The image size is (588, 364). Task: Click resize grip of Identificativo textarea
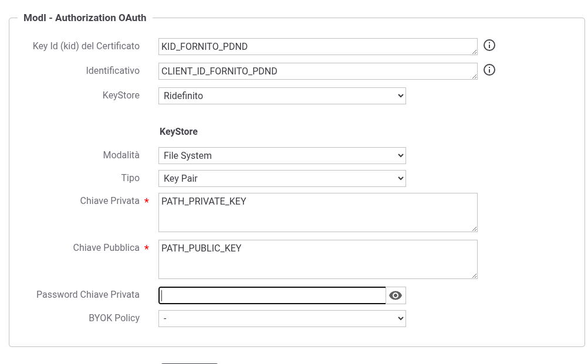[474, 76]
